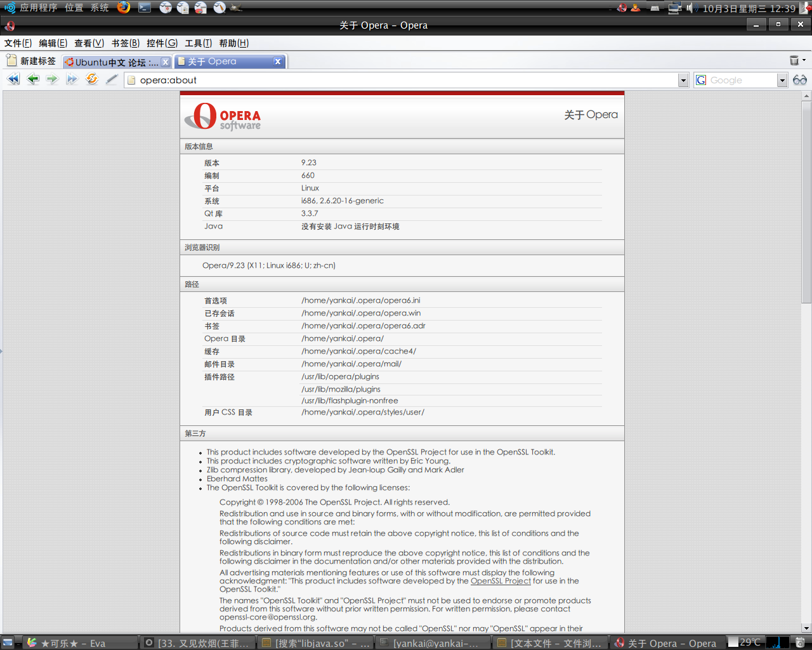
Task: Switch to 文本文件 taskbar window
Action: tap(551, 643)
